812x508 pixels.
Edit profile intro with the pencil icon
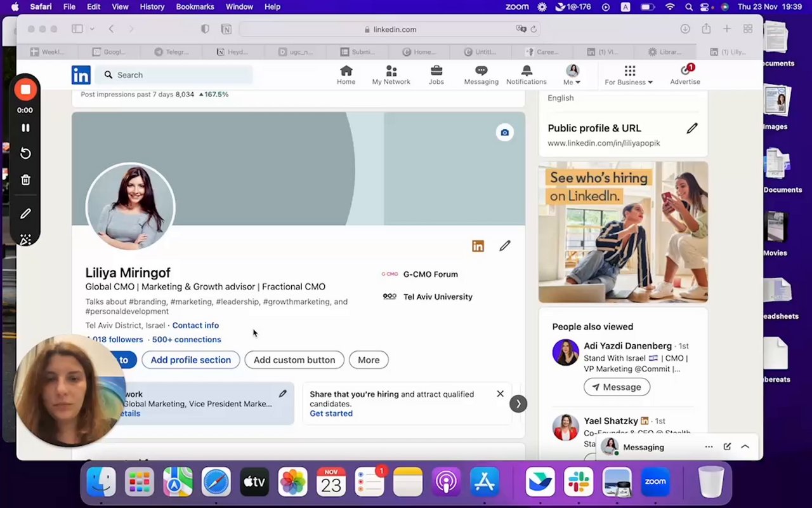[505, 246]
